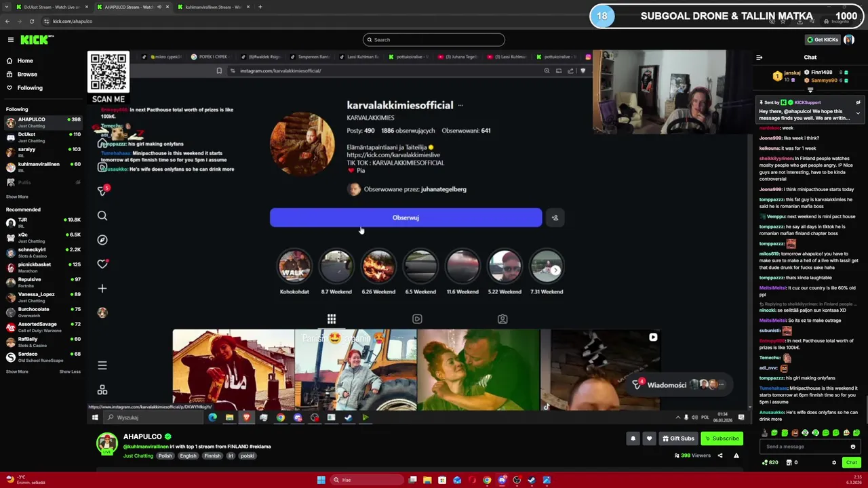Select the English tag

point(188,456)
